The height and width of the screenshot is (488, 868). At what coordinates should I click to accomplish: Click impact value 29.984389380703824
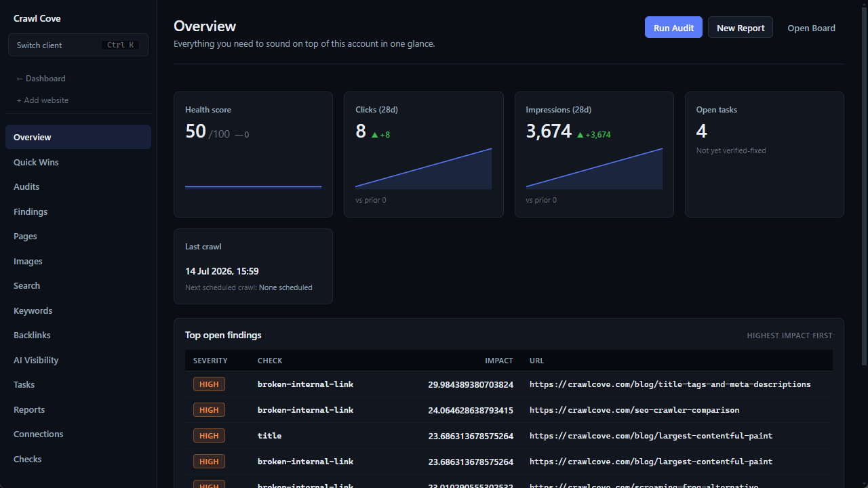point(471,384)
